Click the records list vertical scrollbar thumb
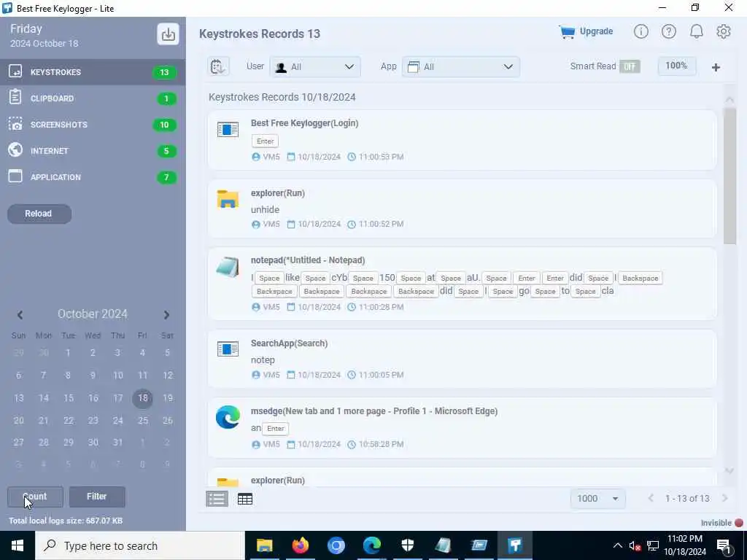The image size is (747, 560). 729,176
